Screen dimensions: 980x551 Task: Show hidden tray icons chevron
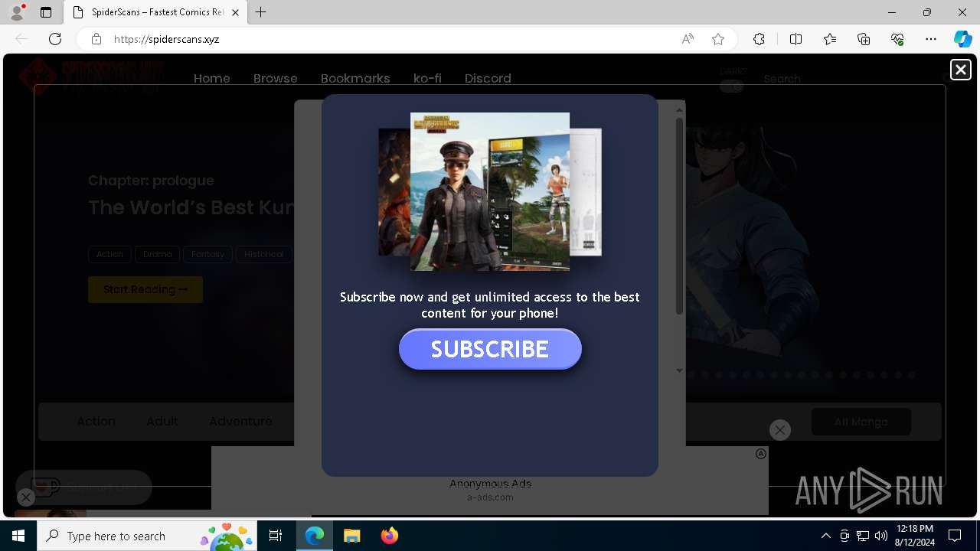(x=825, y=536)
